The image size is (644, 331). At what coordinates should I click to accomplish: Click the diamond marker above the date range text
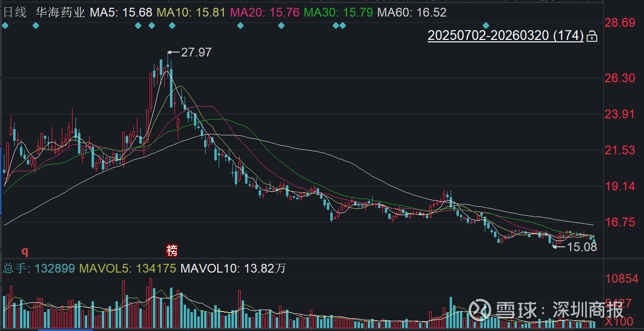coord(486,25)
